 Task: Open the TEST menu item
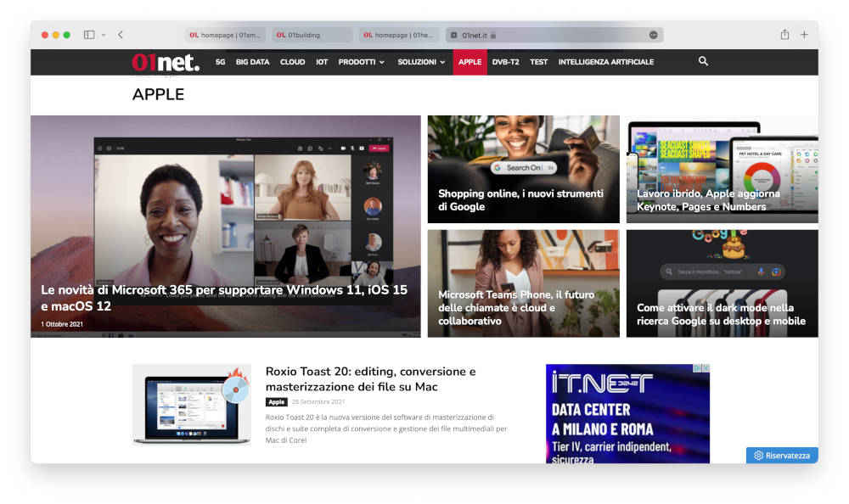[x=539, y=62]
